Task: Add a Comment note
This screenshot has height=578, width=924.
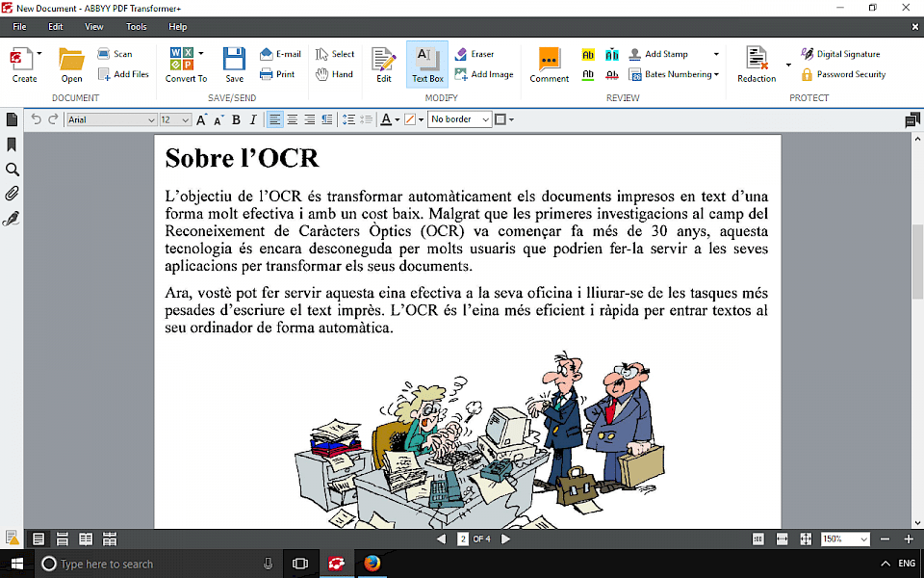Action: (x=550, y=65)
